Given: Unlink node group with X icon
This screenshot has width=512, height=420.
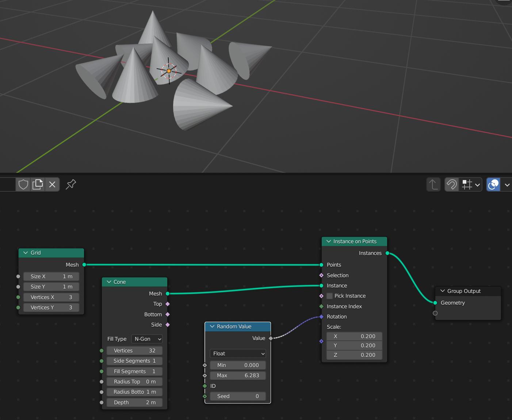Looking at the screenshot, I should pos(52,184).
